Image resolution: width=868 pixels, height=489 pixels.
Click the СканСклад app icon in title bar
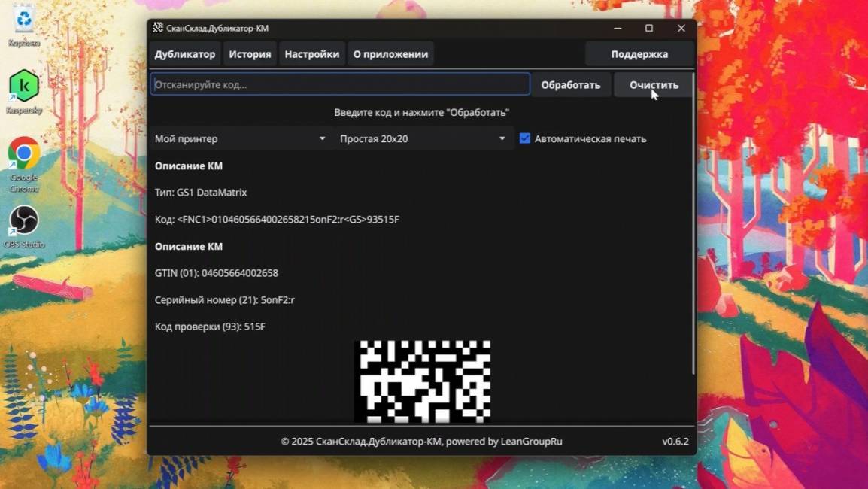coord(158,28)
